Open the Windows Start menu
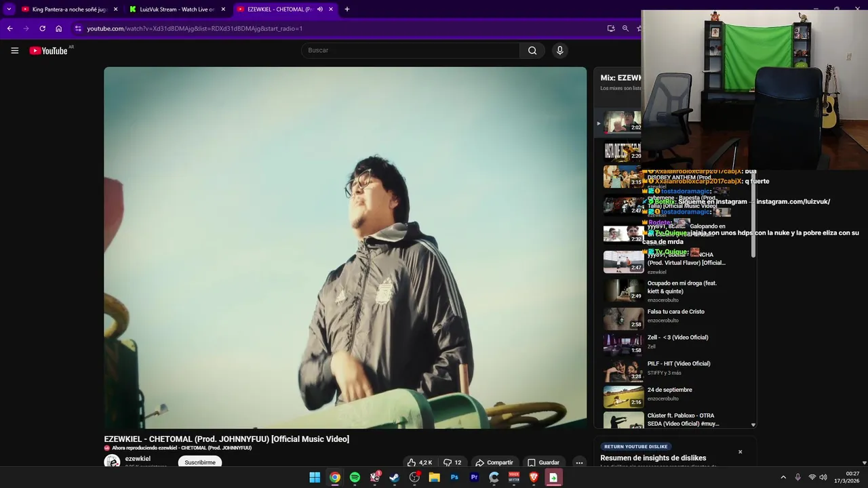The image size is (868, 488). [315, 477]
